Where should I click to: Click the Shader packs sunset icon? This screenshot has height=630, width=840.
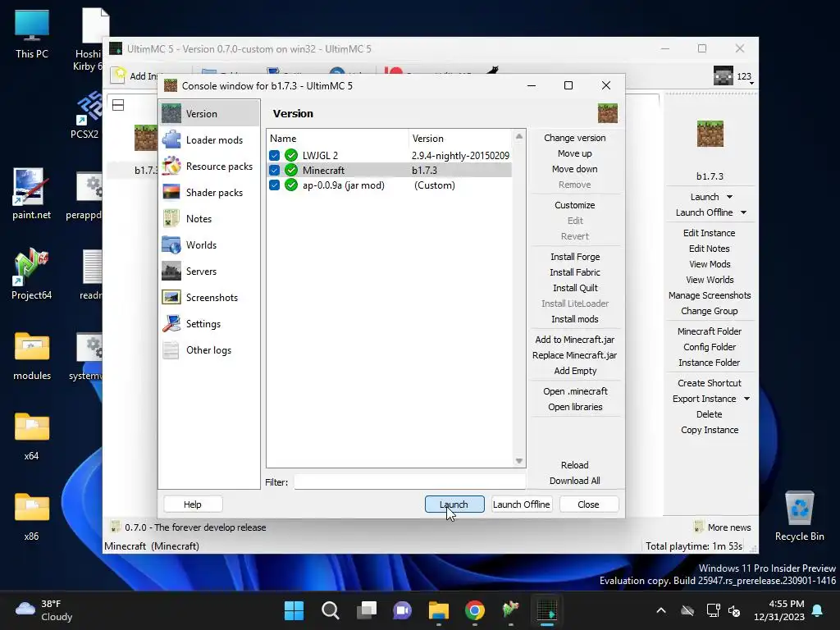(x=171, y=192)
